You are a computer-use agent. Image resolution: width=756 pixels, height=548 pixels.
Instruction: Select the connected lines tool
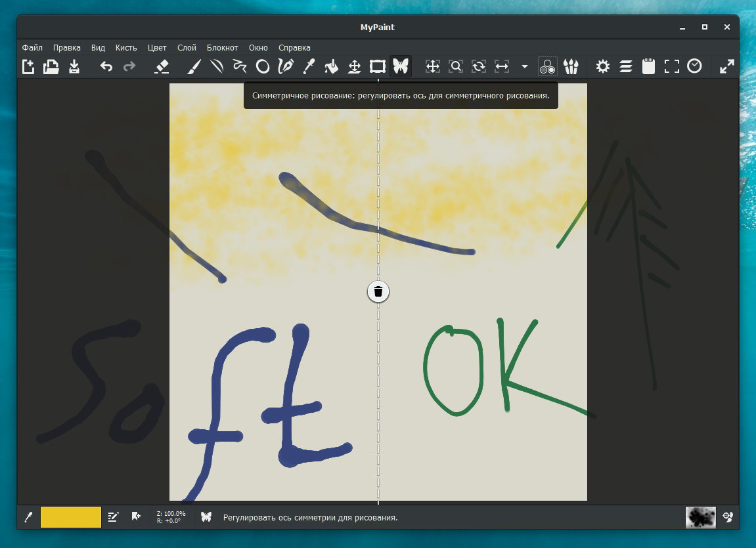[x=240, y=66]
